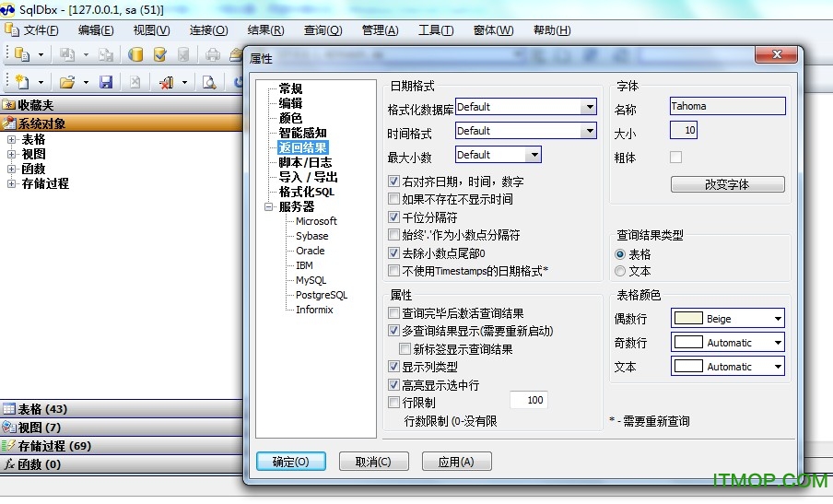Click the SqlDbx app icon in title bar
This screenshot has height=504, width=833.
pyautogui.click(x=7, y=9)
